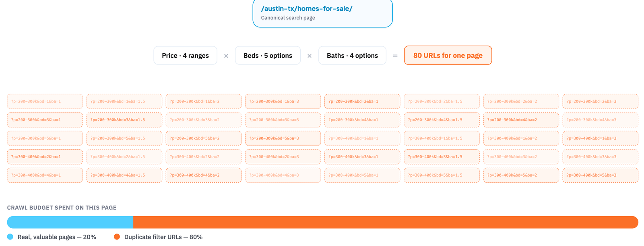Click URL chip ?p=200-300k&bd=1&ba=1
644x246 pixels.
pyautogui.click(x=45, y=102)
